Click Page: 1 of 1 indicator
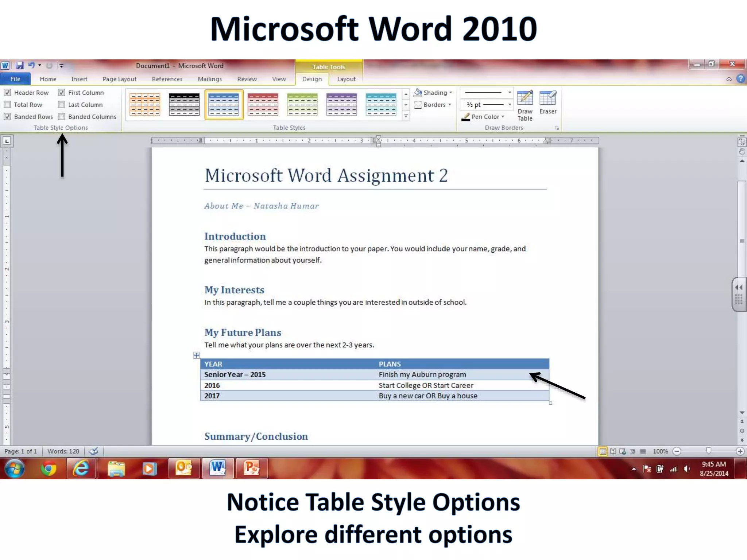747x560 pixels. click(x=20, y=451)
